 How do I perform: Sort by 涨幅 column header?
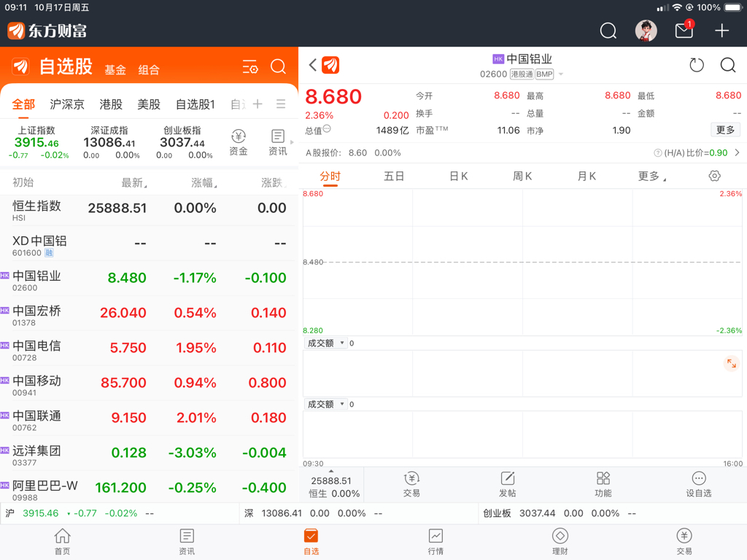pyautogui.click(x=204, y=183)
